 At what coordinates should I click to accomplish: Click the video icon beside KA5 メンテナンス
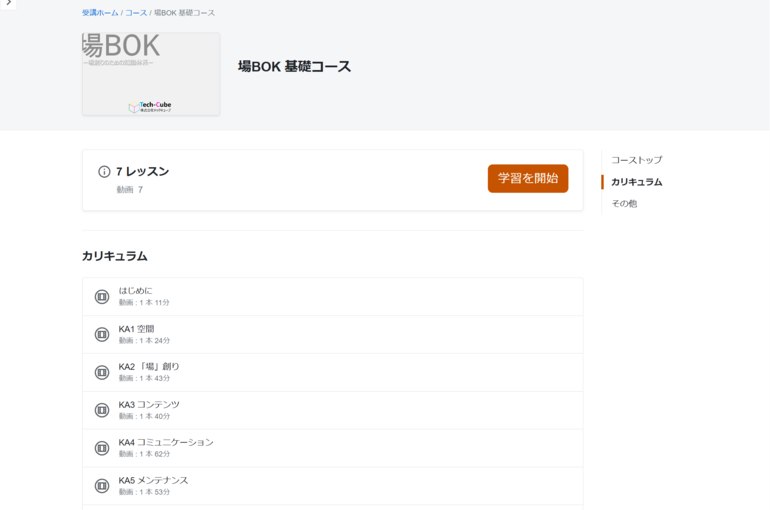[x=102, y=486]
